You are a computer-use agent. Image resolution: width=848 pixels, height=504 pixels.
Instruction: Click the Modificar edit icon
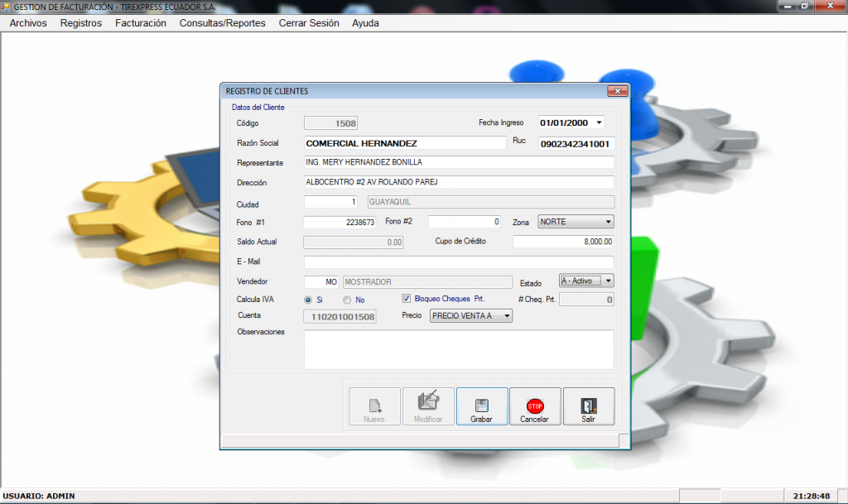coord(428,402)
